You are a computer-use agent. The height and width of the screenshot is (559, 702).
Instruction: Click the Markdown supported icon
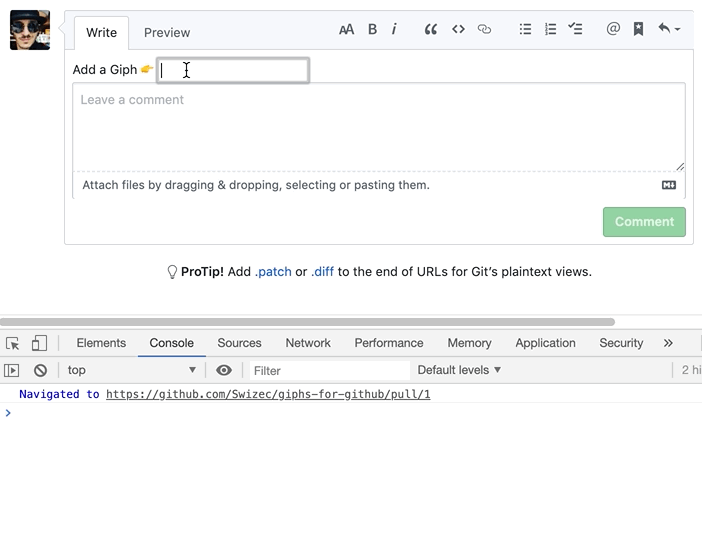coord(669,185)
